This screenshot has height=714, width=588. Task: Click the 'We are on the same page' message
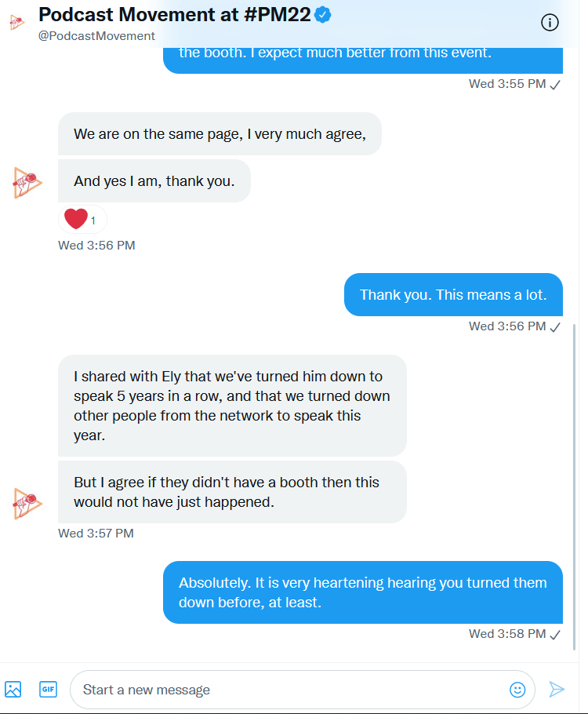[220, 134]
